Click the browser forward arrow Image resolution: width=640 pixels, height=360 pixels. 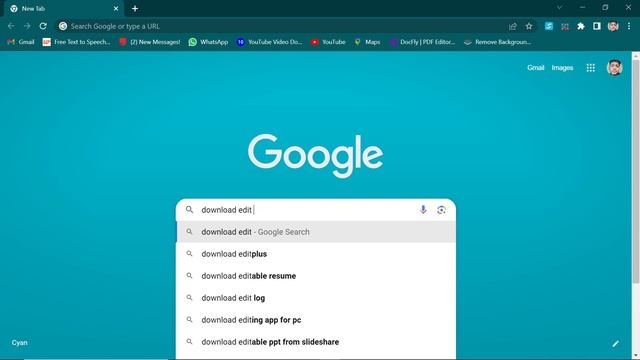[27, 26]
